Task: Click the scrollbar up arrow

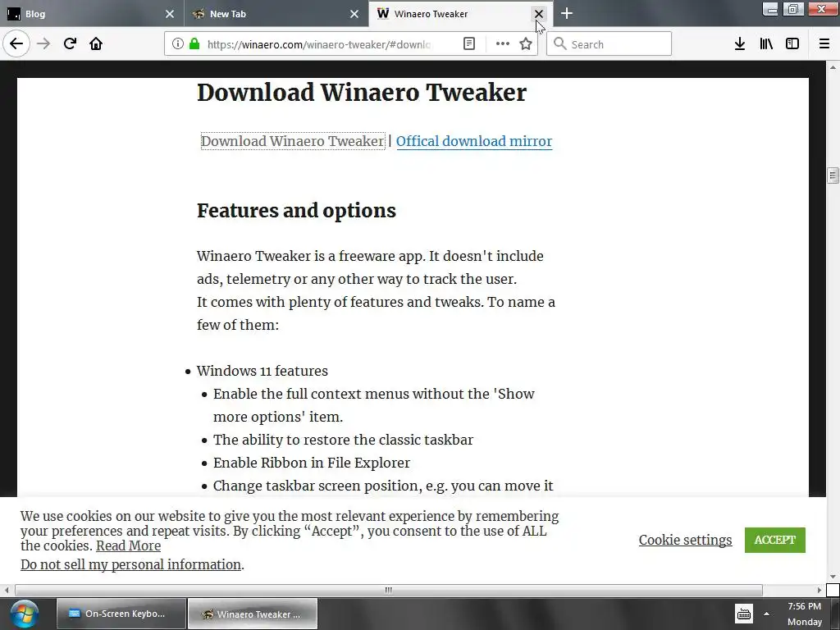Action: (833, 67)
